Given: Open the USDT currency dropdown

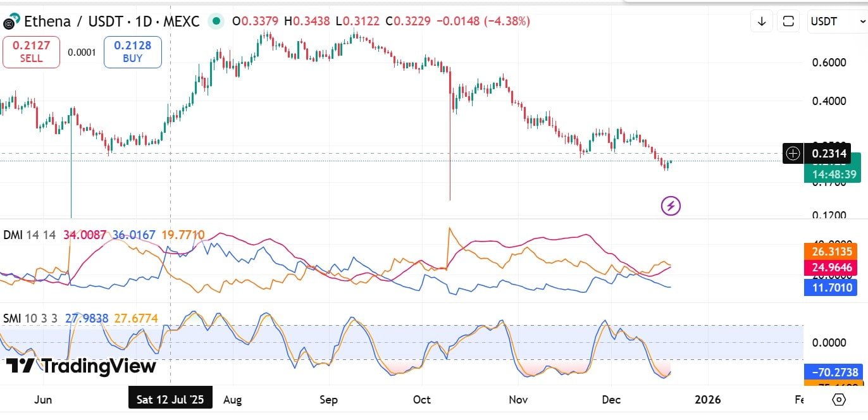Looking at the screenshot, I should [834, 22].
